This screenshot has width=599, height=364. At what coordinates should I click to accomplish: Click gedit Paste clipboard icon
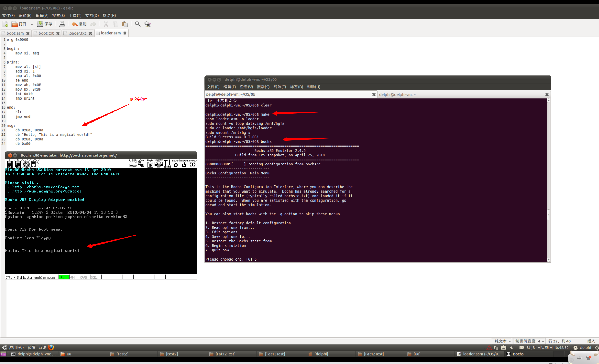click(x=125, y=24)
